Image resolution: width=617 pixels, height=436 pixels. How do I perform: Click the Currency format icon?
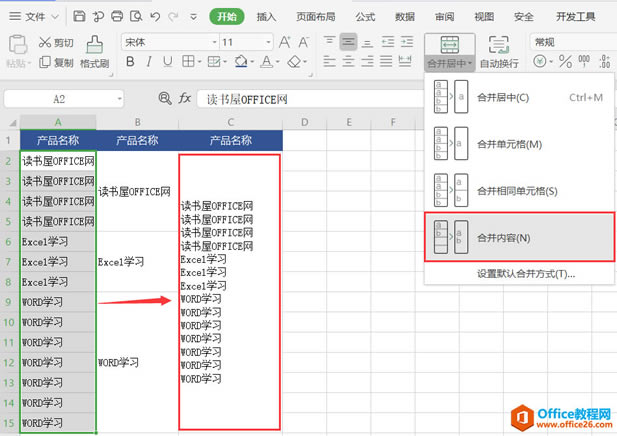[540, 61]
